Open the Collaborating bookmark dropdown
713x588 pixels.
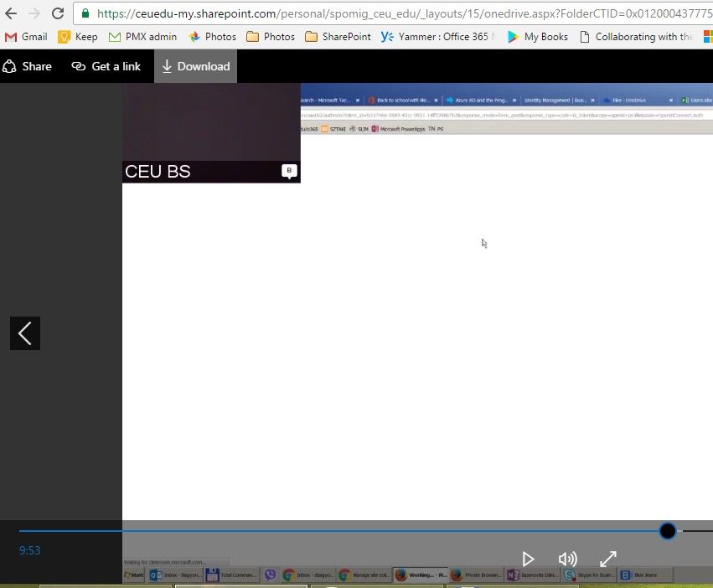(x=640, y=36)
